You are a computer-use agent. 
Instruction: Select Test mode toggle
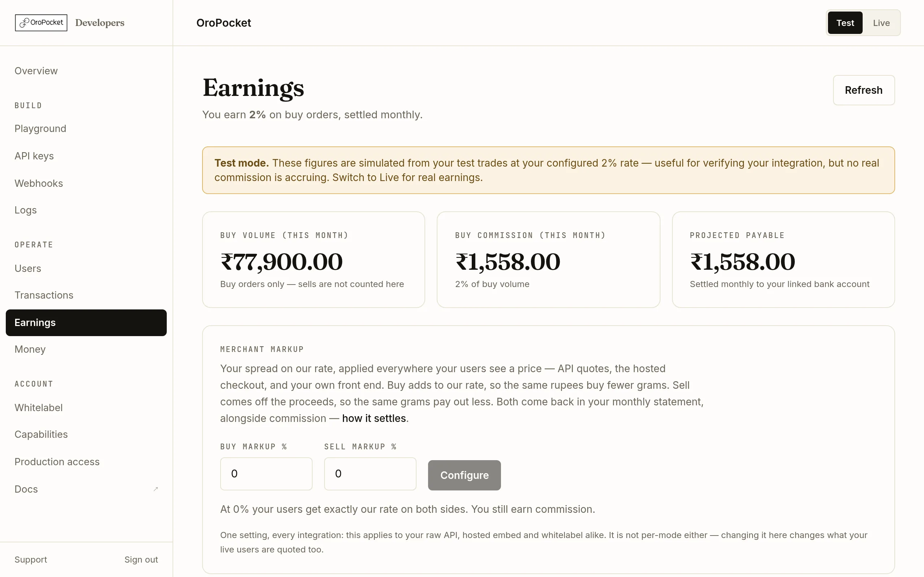[845, 23]
